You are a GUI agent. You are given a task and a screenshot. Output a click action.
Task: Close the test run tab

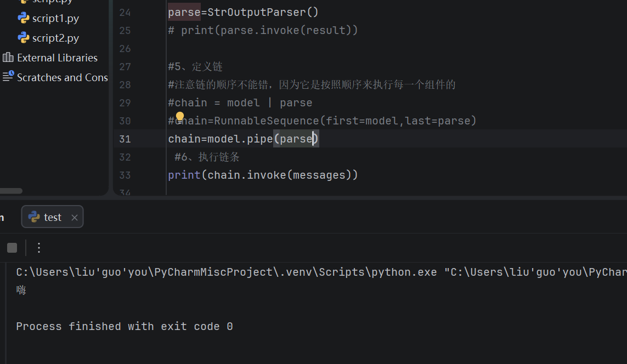75,218
